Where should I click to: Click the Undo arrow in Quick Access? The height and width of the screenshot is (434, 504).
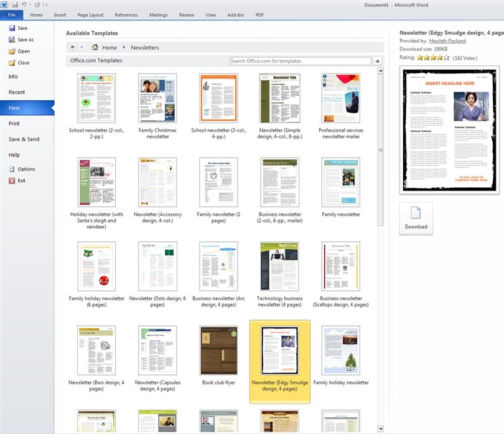click(24, 5)
